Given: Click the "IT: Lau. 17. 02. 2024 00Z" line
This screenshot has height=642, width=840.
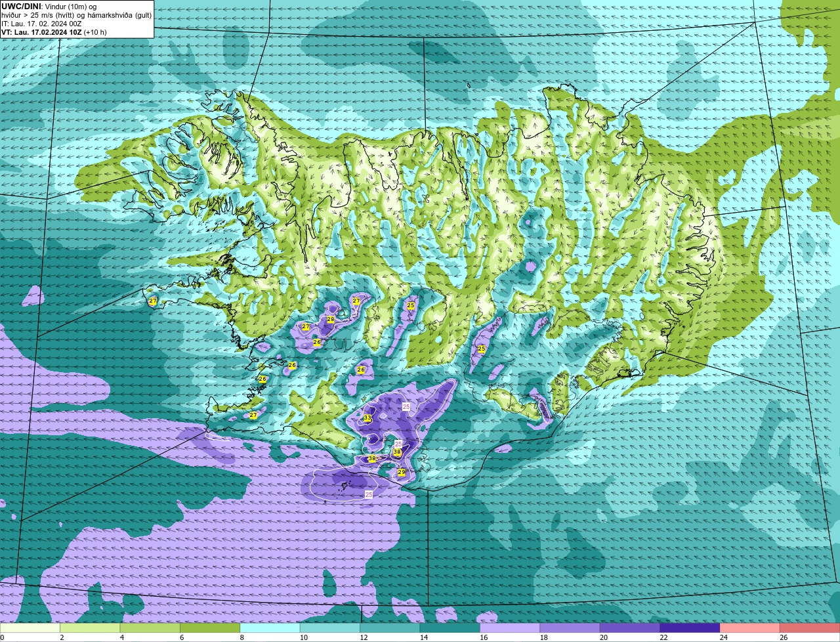Looking at the screenshot, I should (41, 24).
